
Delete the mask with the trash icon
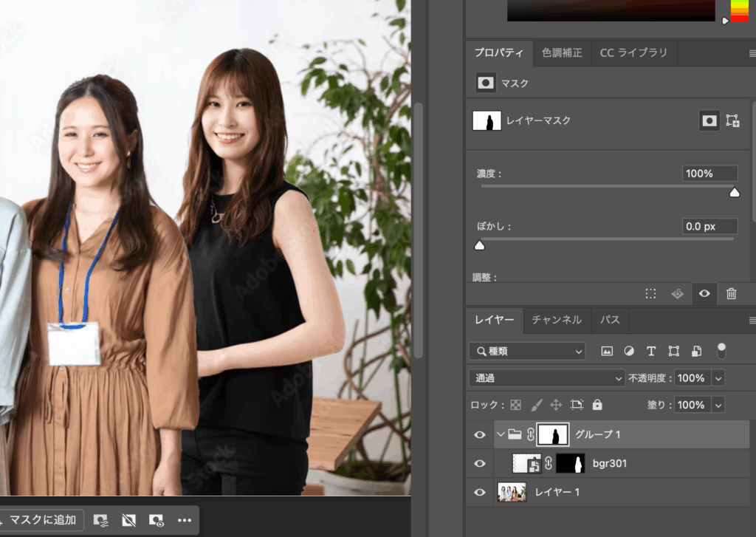(x=731, y=293)
